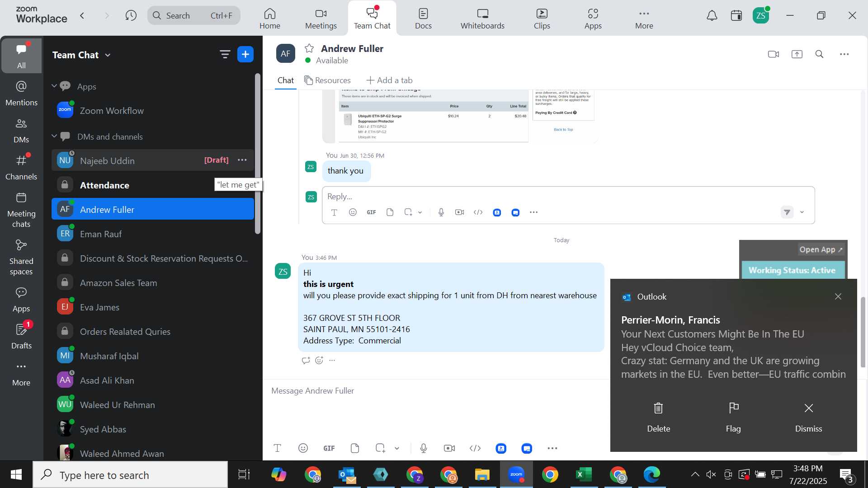Screen dimensions: 868x488
Task: Open chat header more options ellipsis
Action: (844, 54)
